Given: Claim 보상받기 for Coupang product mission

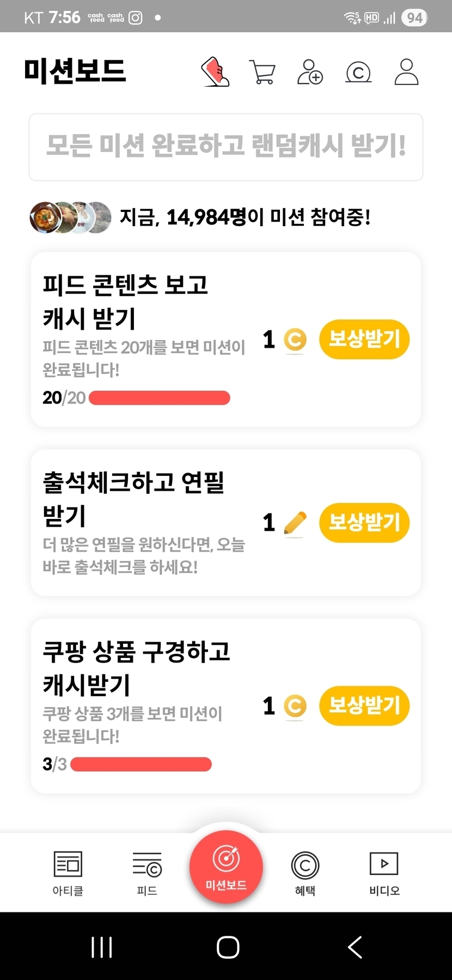Looking at the screenshot, I should [x=364, y=706].
